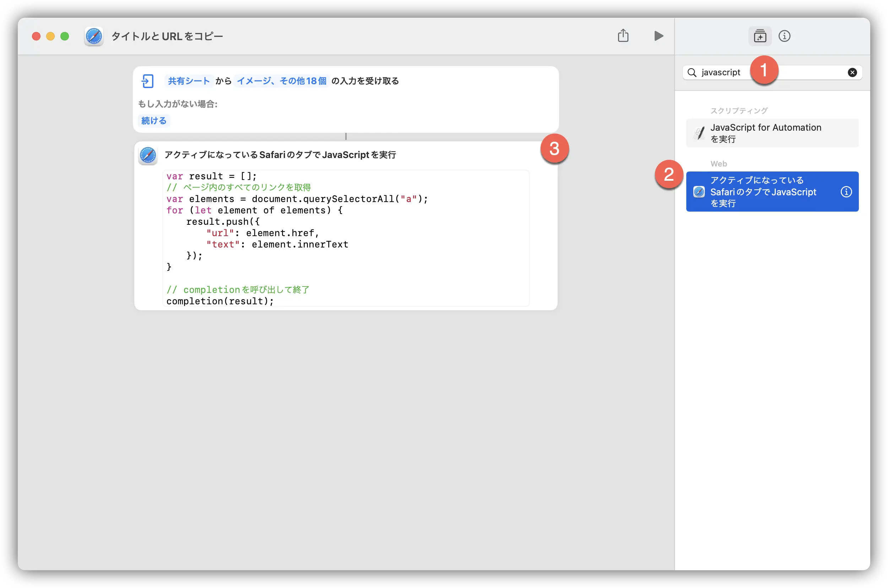Image resolution: width=888 pixels, height=588 pixels.
Task: Click the Safari icon on the JavaScript action block
Action: 148,155
